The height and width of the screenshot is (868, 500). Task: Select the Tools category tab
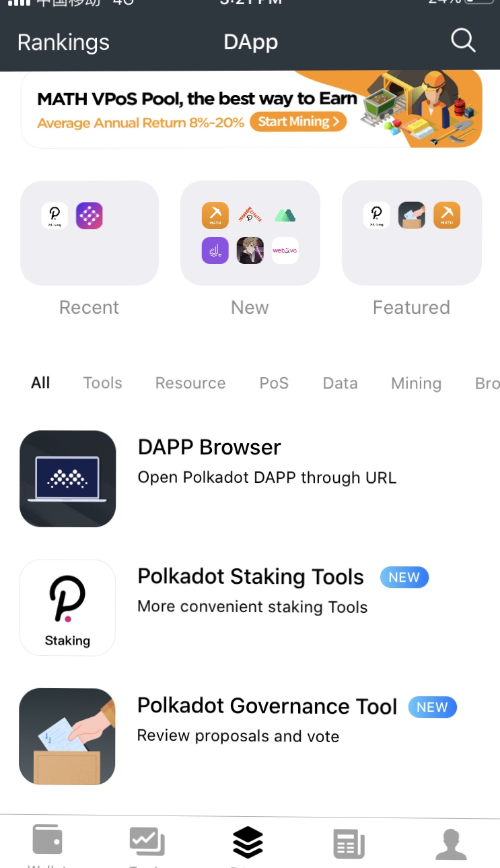pyautogui.click(x=102, y=383)
